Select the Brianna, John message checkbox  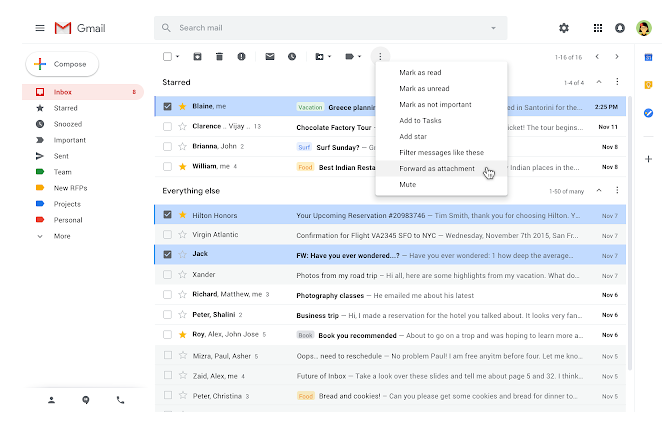(168, 146)
